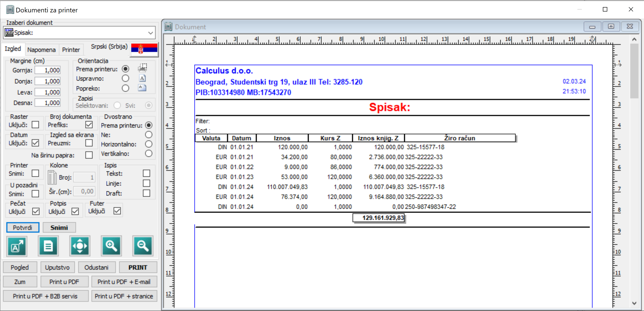Viewport: 644px width, 311px height.
Task: Click the printer orientation icon
Action: (142, 68)
